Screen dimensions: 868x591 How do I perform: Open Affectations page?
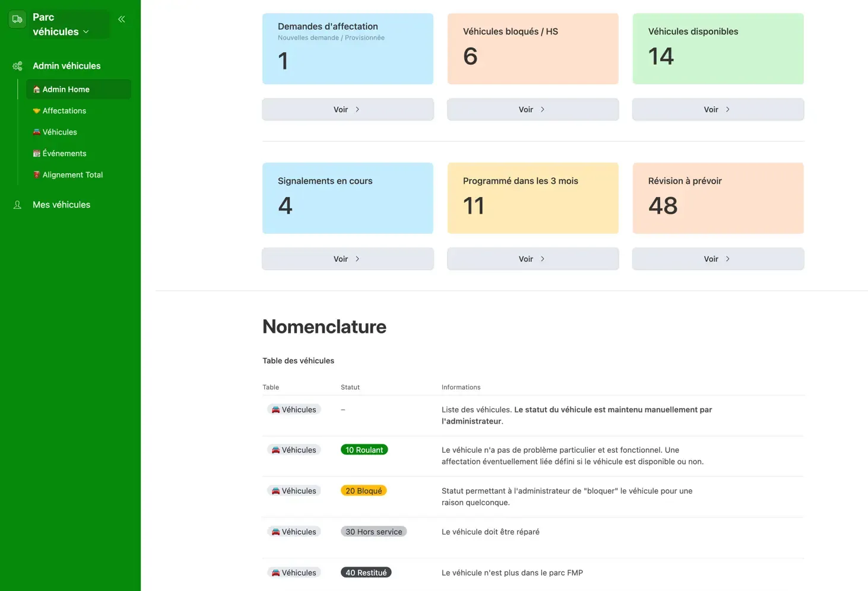[64, 111]
